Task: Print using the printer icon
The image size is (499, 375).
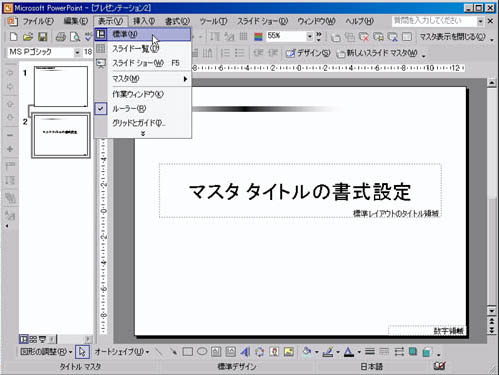Action: pyautogui.click(x=61, y=37)
